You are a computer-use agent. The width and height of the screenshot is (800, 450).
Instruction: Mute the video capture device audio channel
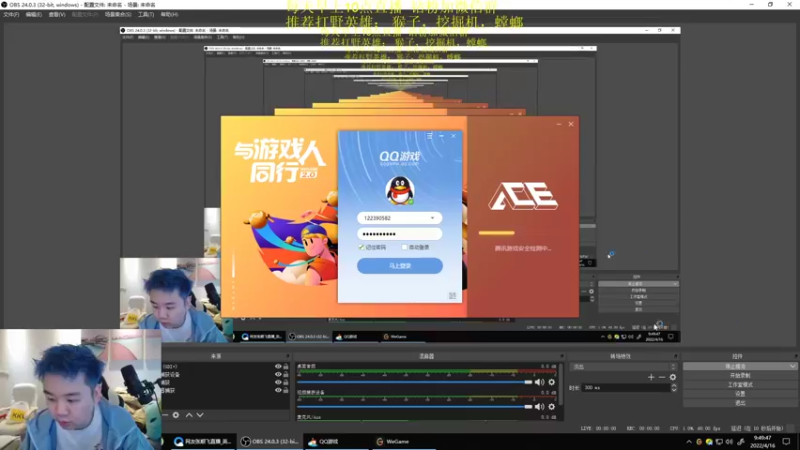tap(539, 407)
